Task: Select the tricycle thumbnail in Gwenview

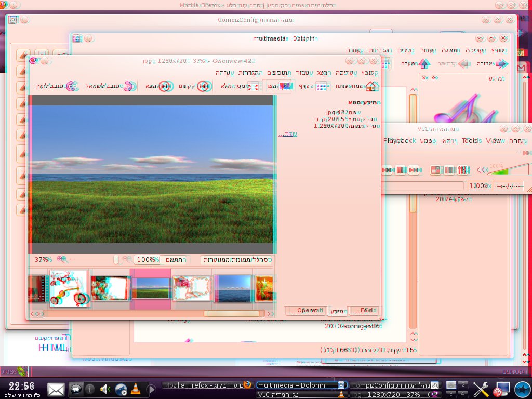Action: pyautogui.click(x=69, y=288)
